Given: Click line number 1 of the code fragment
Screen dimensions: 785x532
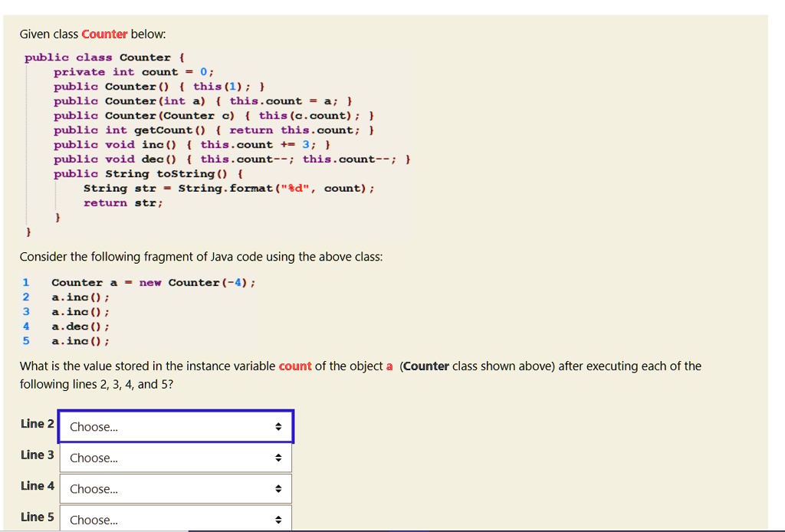Looking at the screenshot, I should click(x=25, y=282).
